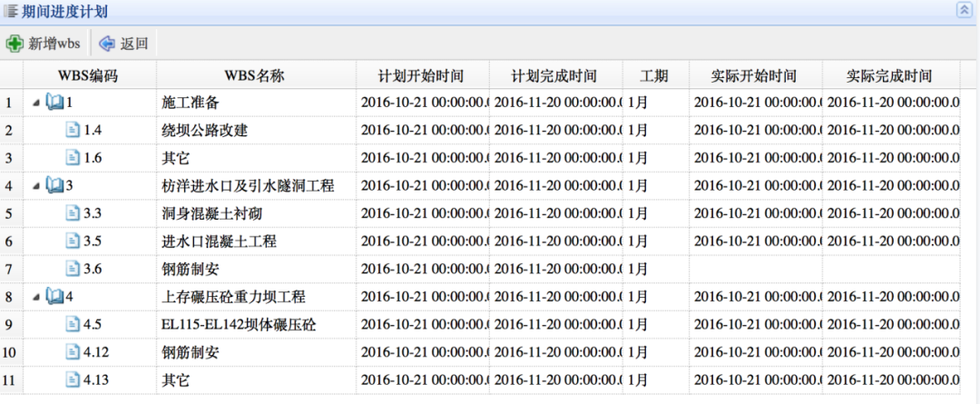The height and width of the screenshot is (404, 980).
Task: Collapse the 期间进度计划 panel with the chevron
Action: click(963, 10)
